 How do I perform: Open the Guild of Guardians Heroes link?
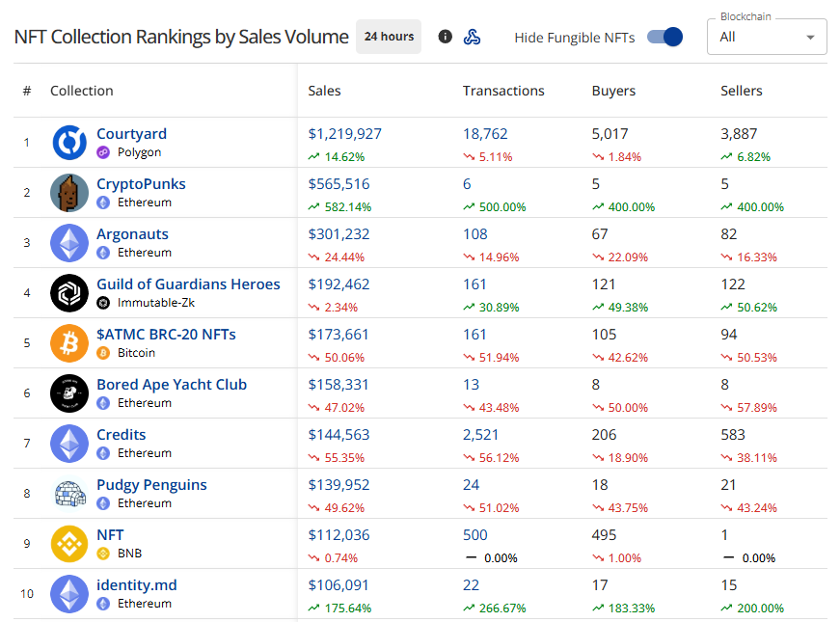(x=188, y=284)
